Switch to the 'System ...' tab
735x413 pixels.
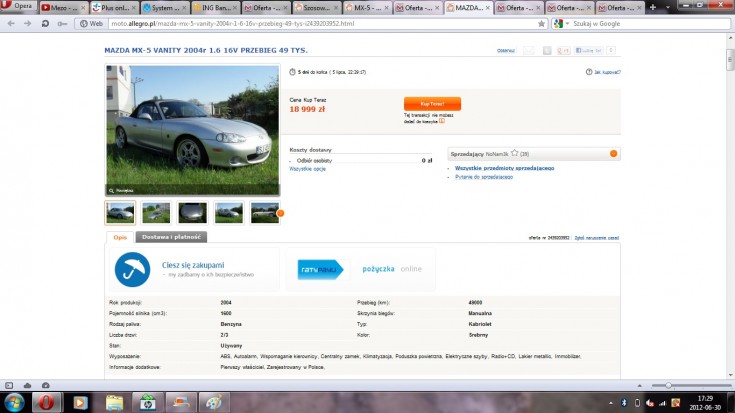[164, 8]
